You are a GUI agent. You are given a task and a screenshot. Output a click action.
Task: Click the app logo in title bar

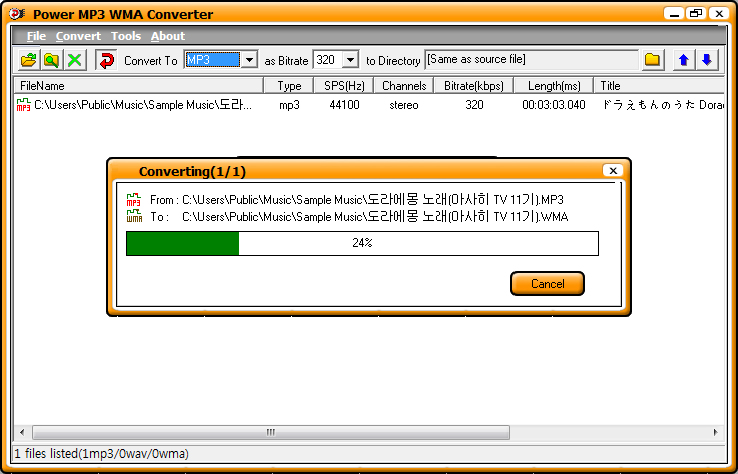click(16, 14)
